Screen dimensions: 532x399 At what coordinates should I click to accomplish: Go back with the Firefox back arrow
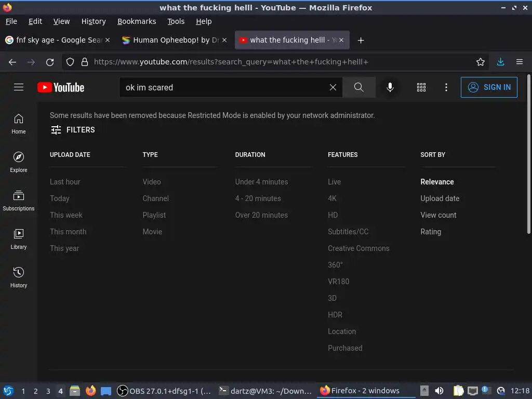coord(12,62)
